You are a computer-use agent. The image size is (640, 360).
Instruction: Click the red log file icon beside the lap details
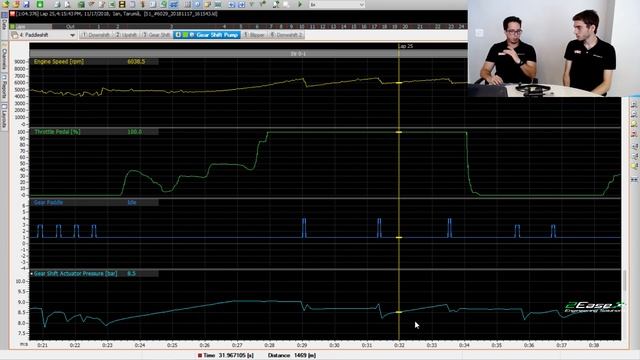[13, 14]
